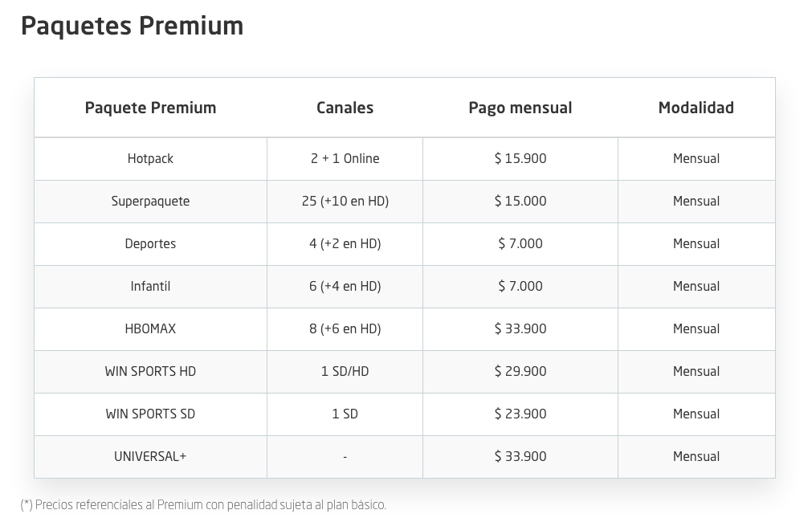The height and width of the screenshot is (522, 812).
Task: Select the $ 23.900 price cell
Action: click(520, 414)
